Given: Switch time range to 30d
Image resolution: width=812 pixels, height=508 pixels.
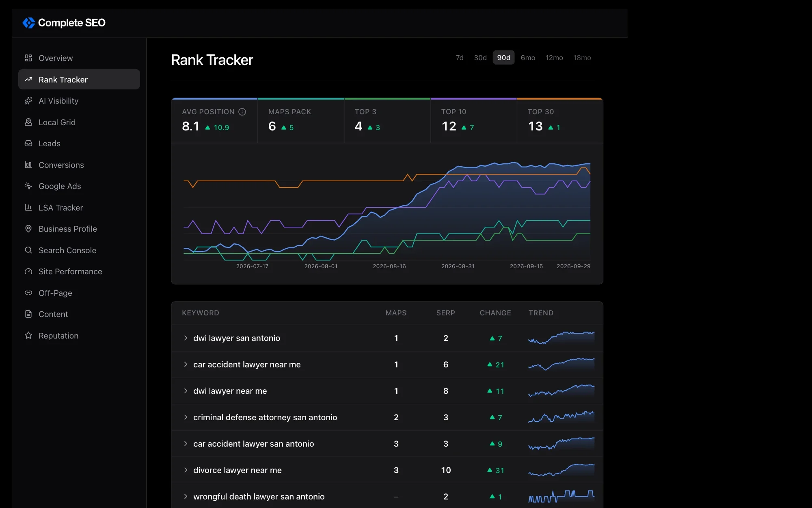Looking at the screenshot, I should (x=480, y=58).
